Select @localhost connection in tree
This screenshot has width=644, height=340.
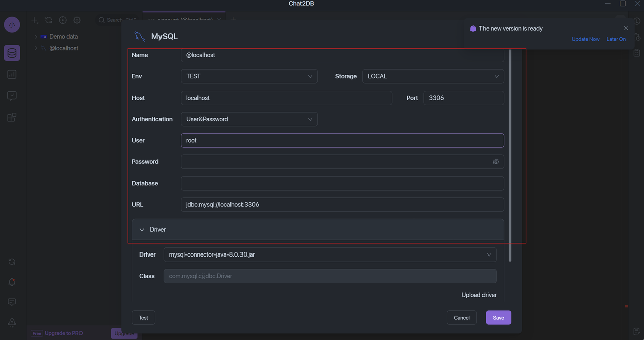(x=64, y=48)
